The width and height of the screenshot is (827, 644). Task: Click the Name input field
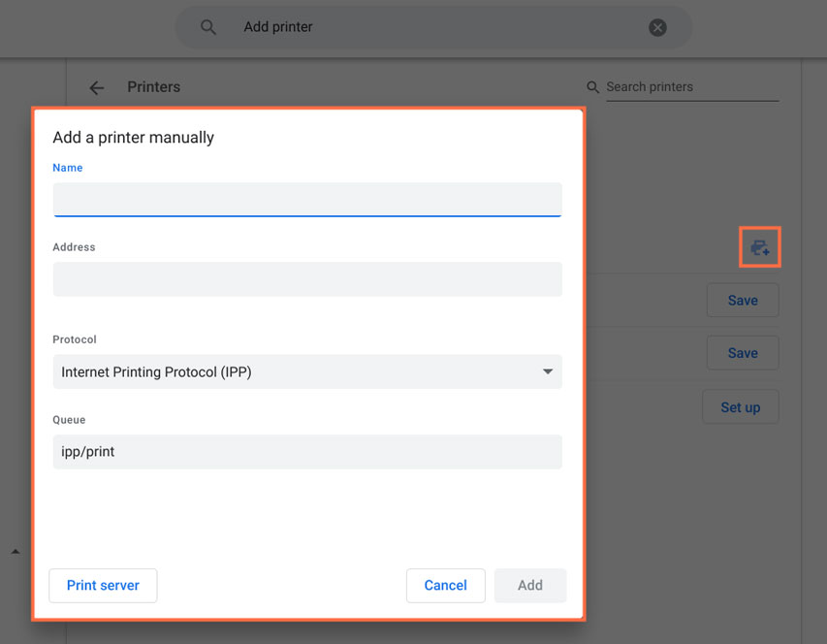pos(307,199)
